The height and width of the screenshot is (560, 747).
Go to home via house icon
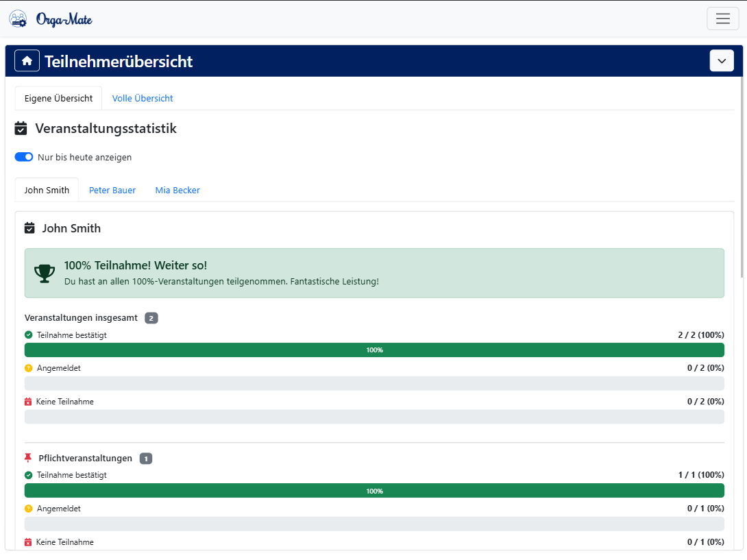tap(27, 61)
